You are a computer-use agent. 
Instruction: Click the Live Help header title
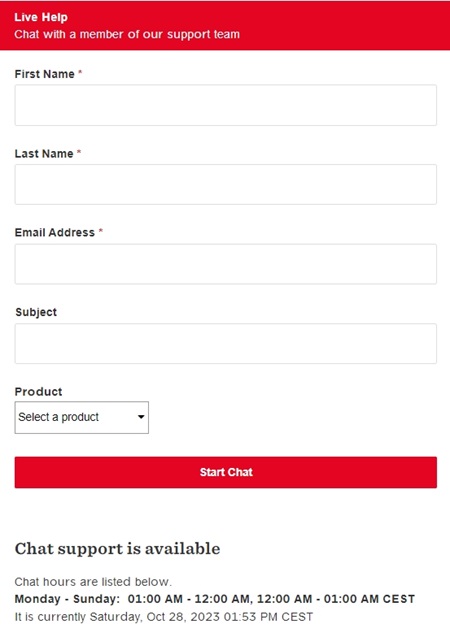[41, 17]
